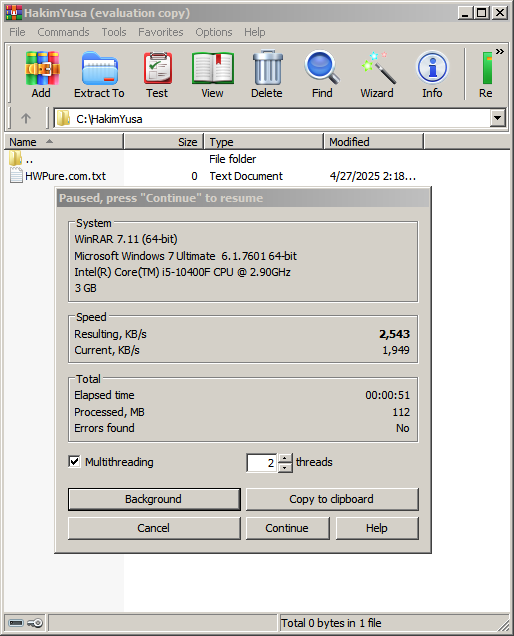Open the File menu

17,32
